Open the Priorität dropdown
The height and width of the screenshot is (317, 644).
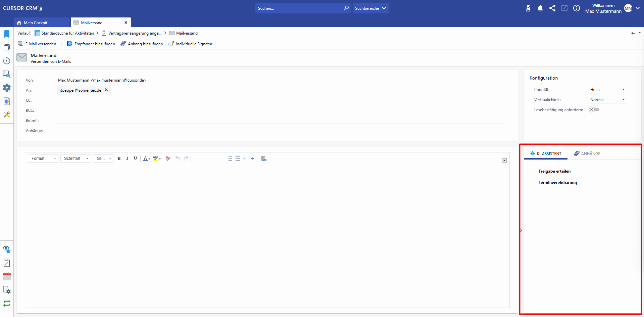click(x=608, y=90)
